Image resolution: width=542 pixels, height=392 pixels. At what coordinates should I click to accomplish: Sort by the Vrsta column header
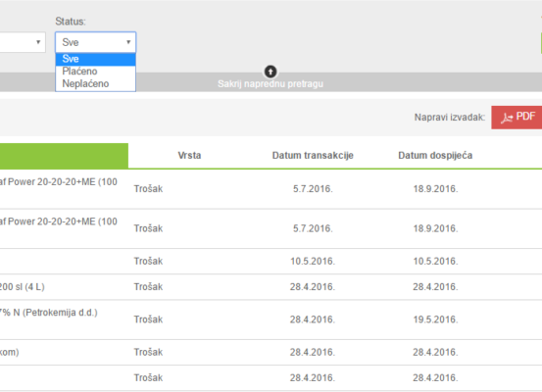click(x=189, y=155)
